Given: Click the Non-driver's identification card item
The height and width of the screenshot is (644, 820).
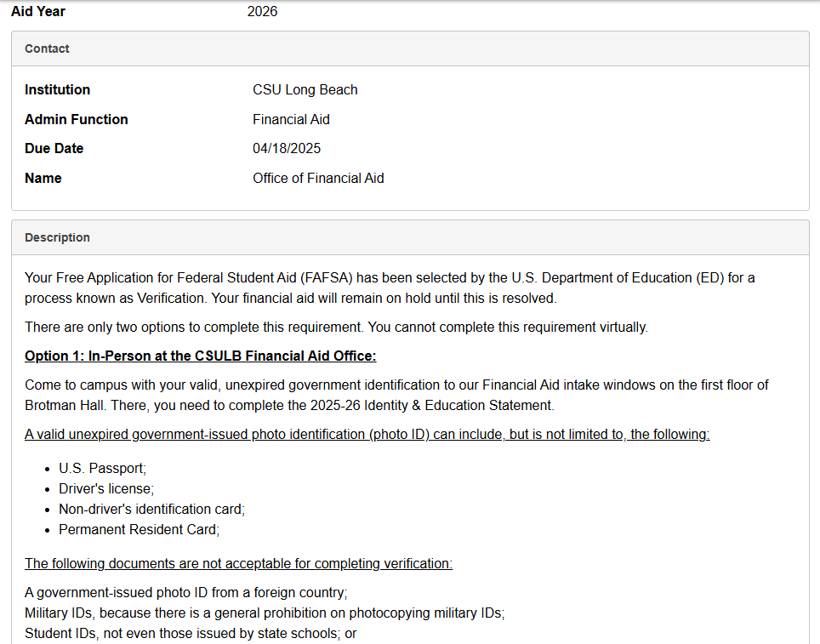Looking at the screenshot, I should click(x=151, y=509).
